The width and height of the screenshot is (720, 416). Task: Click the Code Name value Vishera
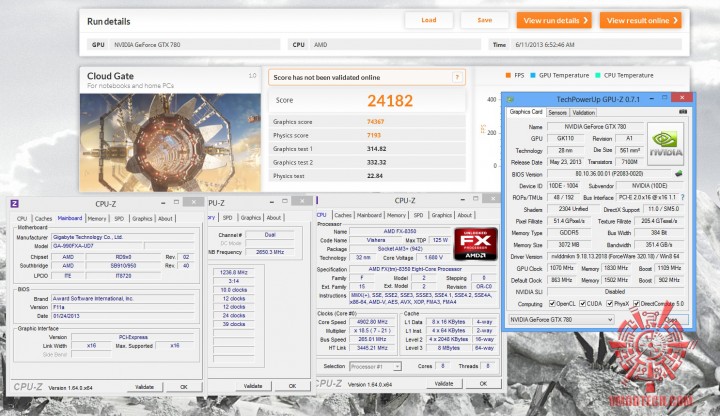(376, 240)
